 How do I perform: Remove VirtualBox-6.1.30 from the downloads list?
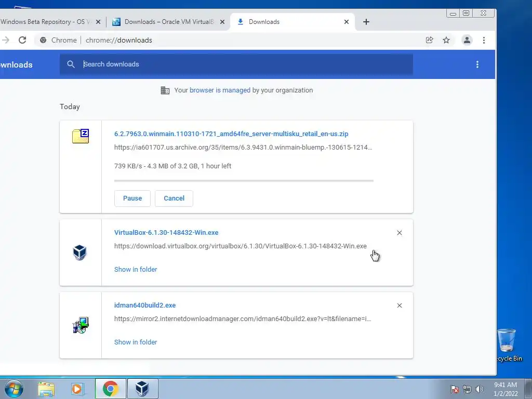400,233
